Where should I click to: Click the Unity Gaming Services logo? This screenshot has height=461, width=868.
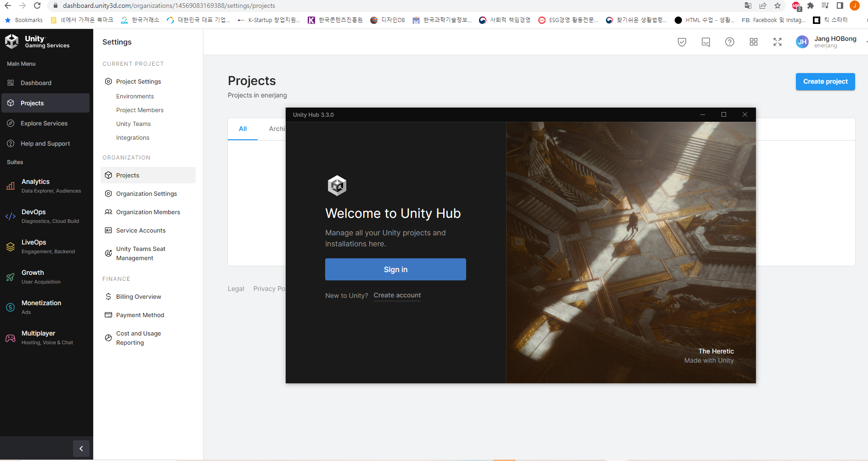point(37,42)
